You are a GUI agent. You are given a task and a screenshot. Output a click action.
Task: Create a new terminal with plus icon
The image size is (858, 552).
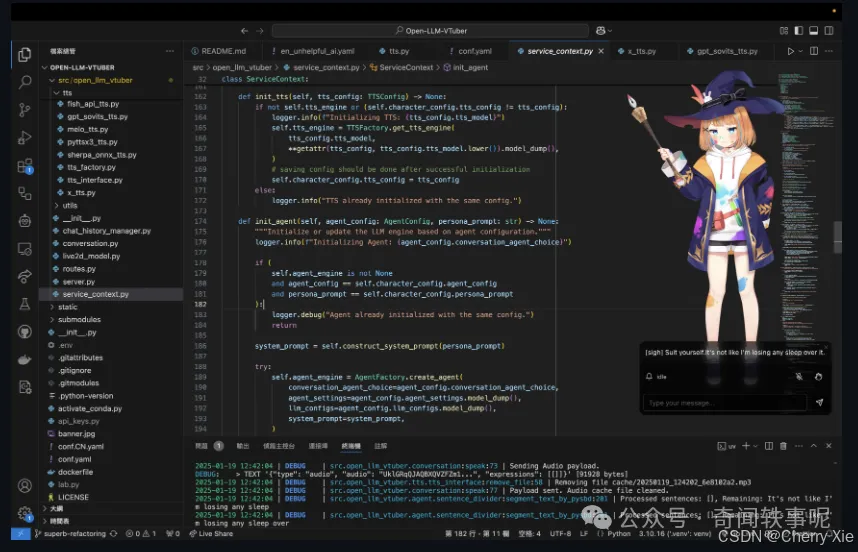coord(745,446)
